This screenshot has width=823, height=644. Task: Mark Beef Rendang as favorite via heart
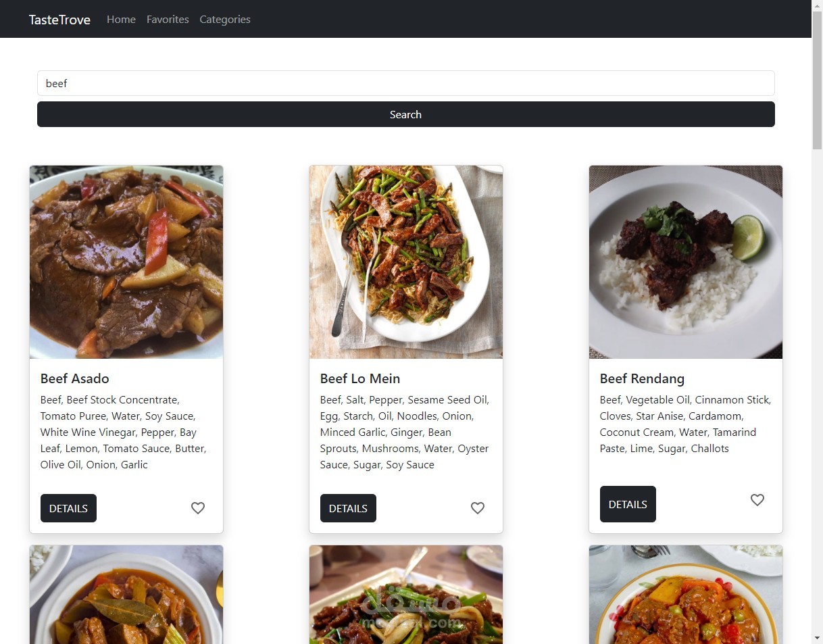coord(757,500)
